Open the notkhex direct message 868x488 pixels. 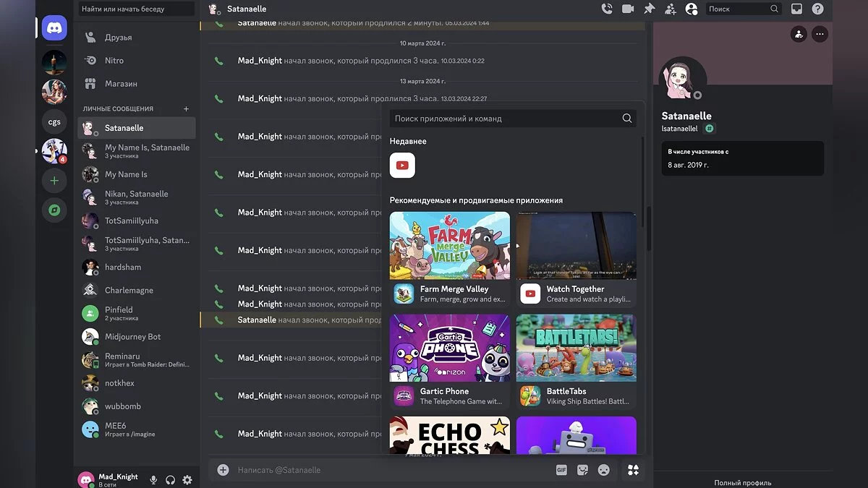pyautogui.click(x=137, y=382)
